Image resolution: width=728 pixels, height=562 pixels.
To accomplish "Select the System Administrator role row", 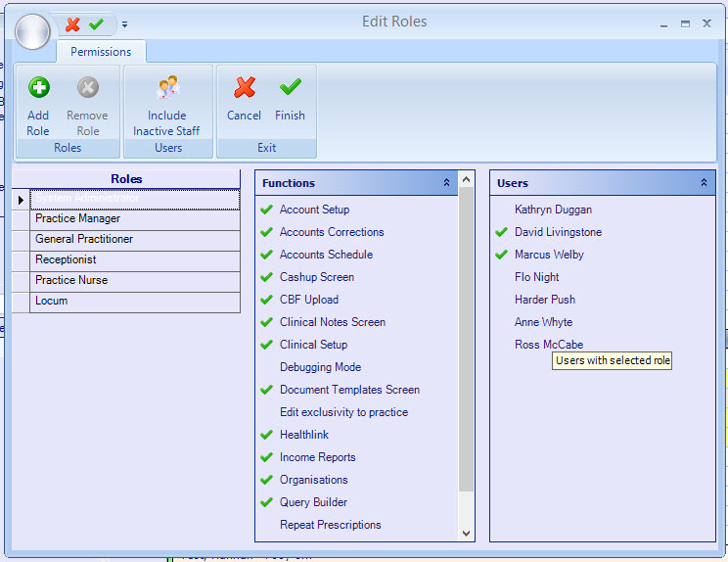I will 135,199.
